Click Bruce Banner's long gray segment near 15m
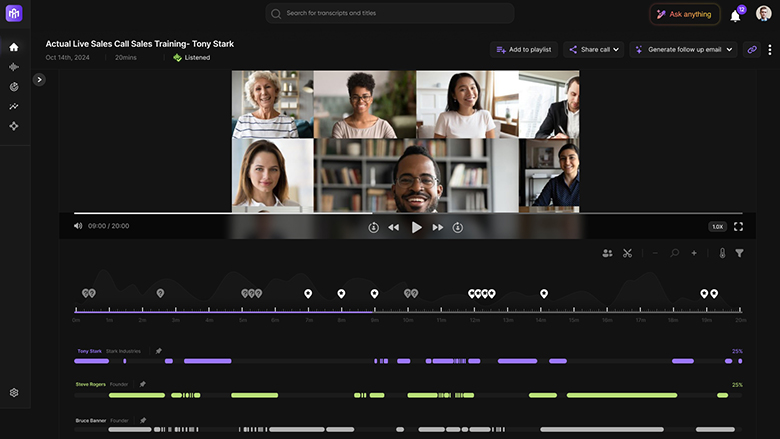 coord(602,429)
